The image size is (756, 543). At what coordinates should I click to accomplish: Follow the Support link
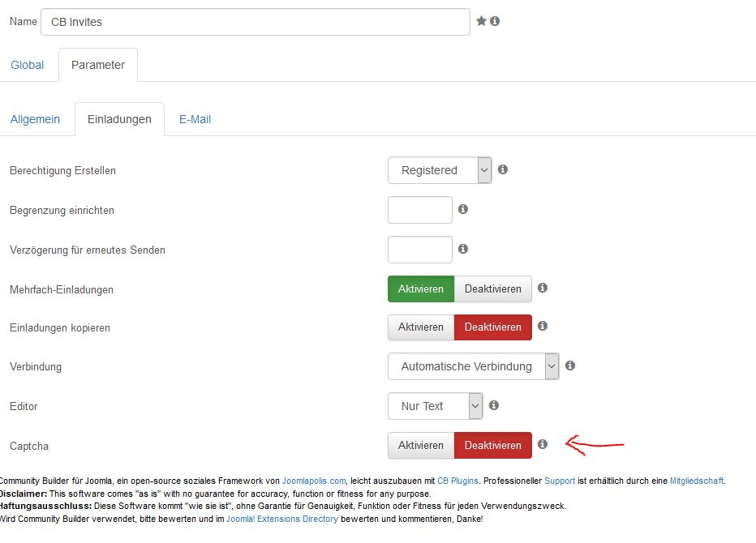coord(559,481)
